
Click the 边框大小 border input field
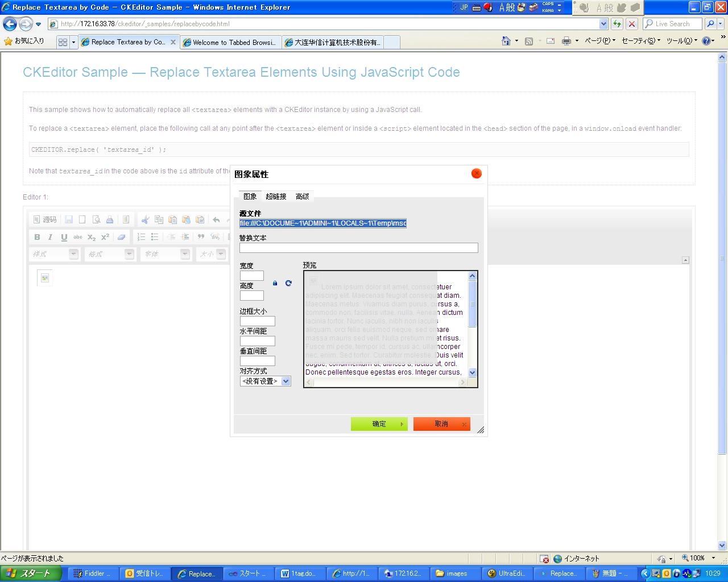(x=258, y=321)
